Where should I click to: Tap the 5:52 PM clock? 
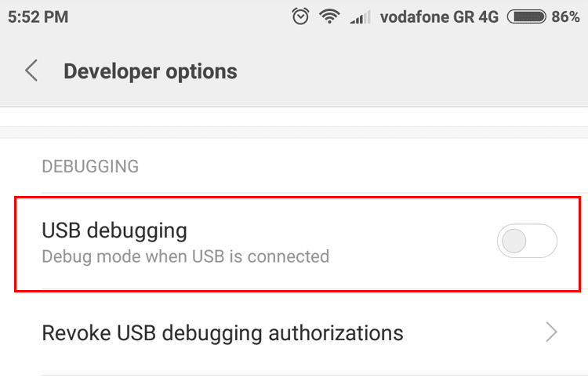click(x=38, y=17)
